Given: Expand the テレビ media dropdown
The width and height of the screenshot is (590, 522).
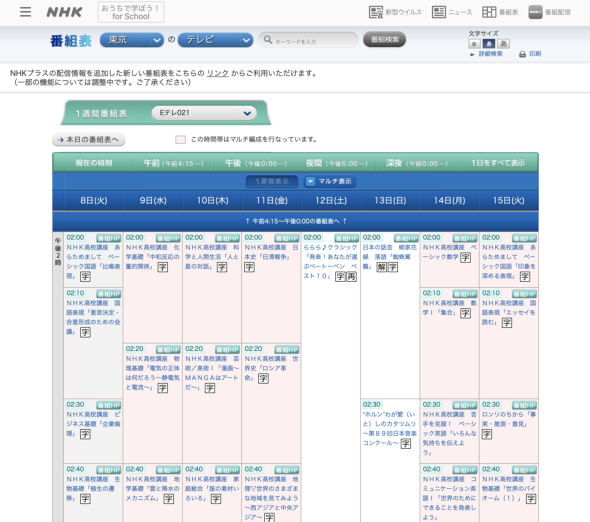Looking at the screenshot, I should point(215,40).
